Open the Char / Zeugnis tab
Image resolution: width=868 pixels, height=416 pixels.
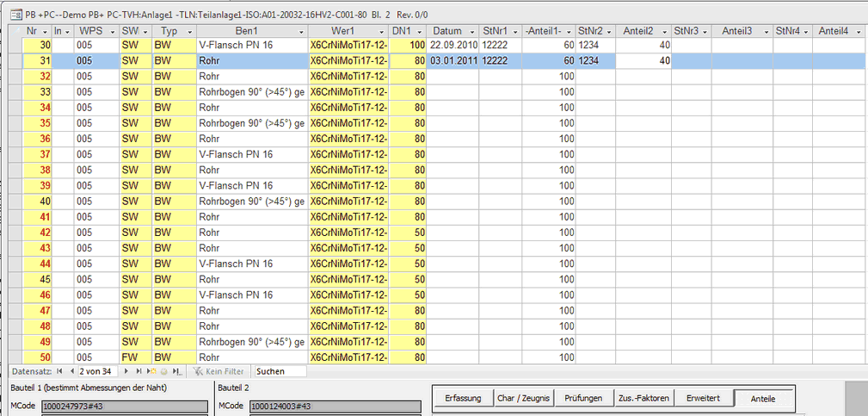tap(523, 398)
